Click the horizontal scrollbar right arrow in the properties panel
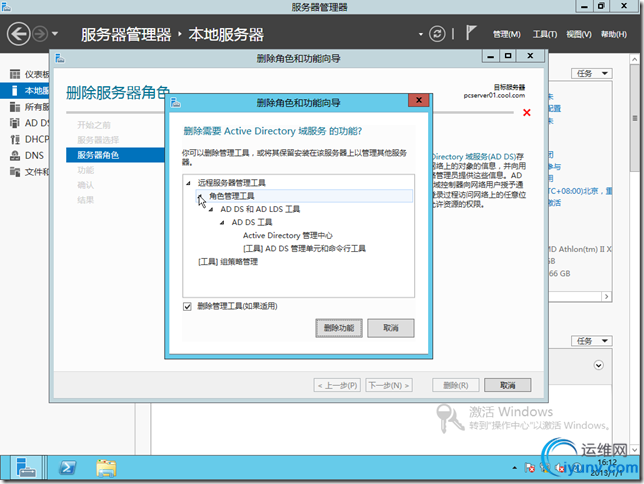Viewport: 644px width, 484px height. (606, 297)
